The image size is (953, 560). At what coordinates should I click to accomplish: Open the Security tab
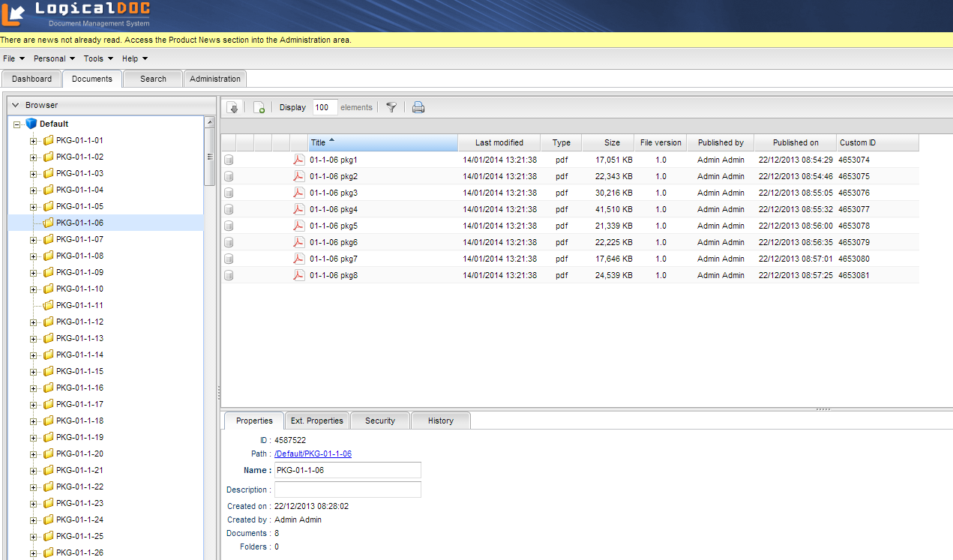(x=380, y=421)
